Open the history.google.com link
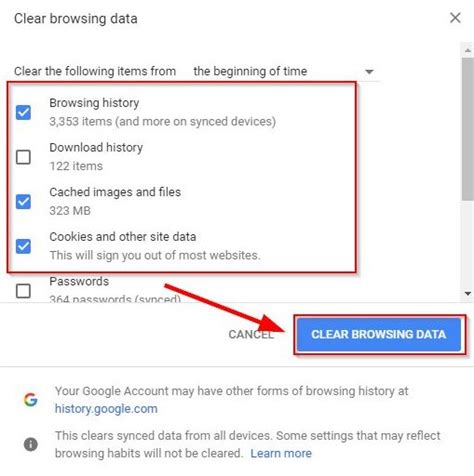The height and width of the screenshot is (476, 474). pyautogui.click(x=106, y=409)
